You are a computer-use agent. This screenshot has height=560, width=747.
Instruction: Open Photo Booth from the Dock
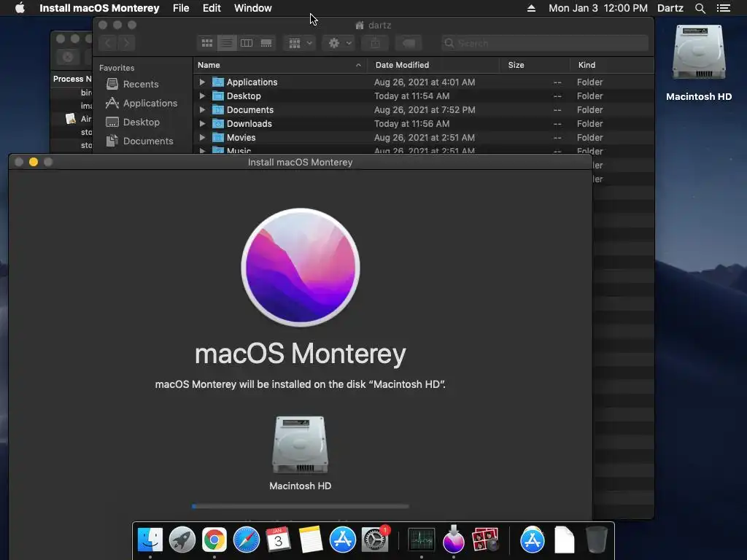tap(485, 540)
